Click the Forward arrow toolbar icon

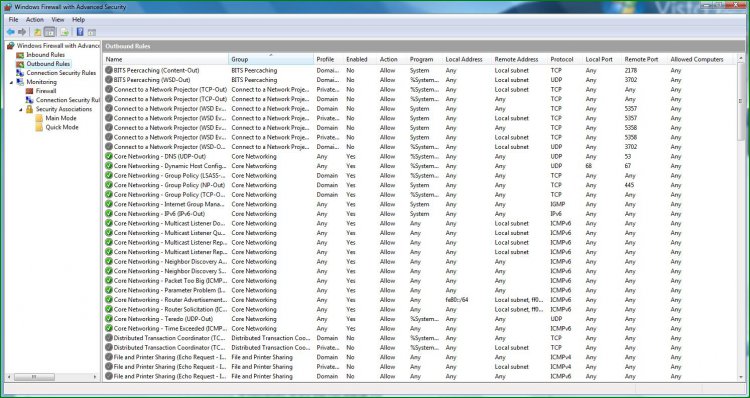click(22, 32)
